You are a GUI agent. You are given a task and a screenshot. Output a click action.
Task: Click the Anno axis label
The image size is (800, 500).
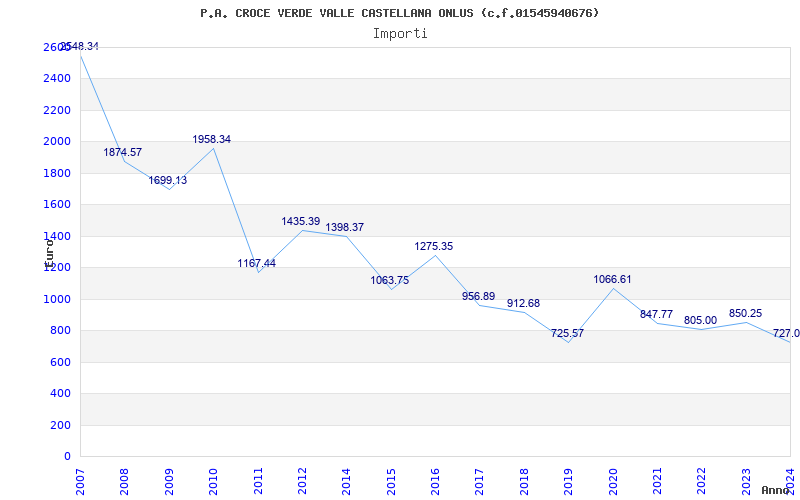click(775, 490)
